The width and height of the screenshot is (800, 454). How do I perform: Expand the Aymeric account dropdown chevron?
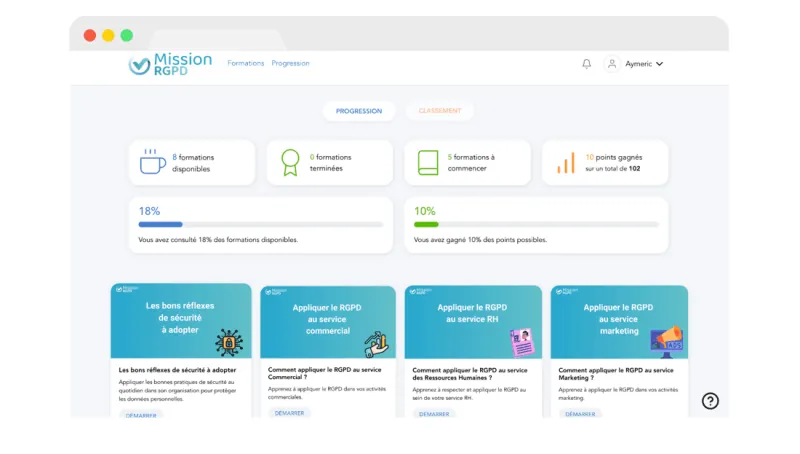click(x=659, y=64)
